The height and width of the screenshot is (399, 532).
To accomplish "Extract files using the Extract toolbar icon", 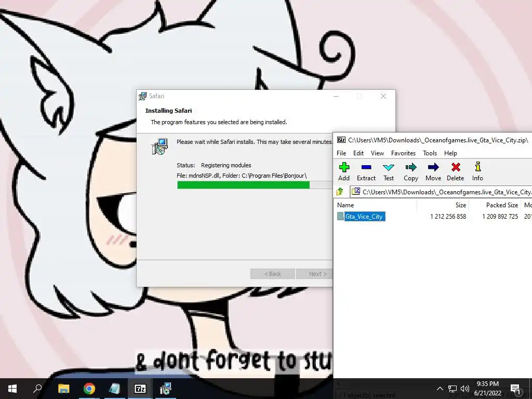I will click(x=366, y=171).
